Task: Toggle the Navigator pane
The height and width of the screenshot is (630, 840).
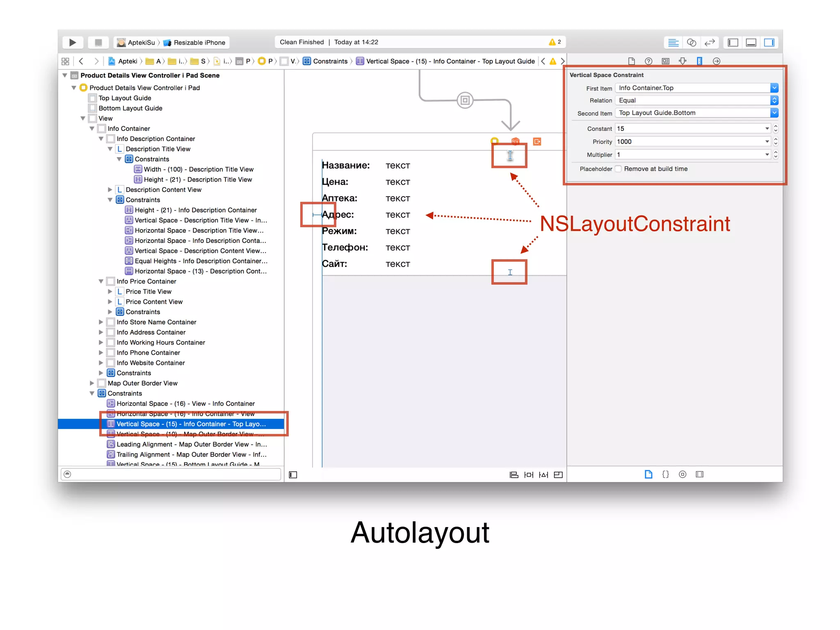Action: coord(733,42)
